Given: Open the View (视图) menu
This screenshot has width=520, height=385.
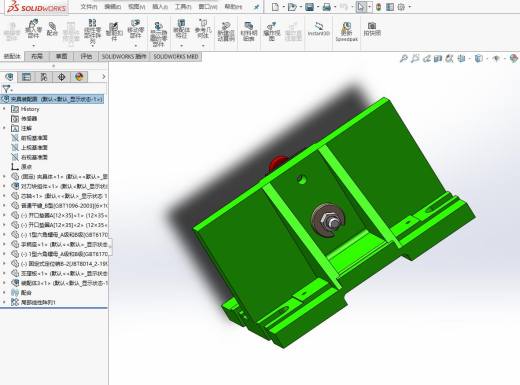Looking at the screenshot, I should [136, 7].
